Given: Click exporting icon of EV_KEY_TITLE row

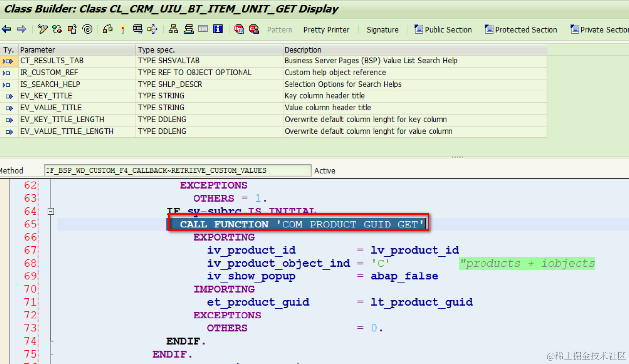Looking at the screenshot, I should [x=9, y=96].
